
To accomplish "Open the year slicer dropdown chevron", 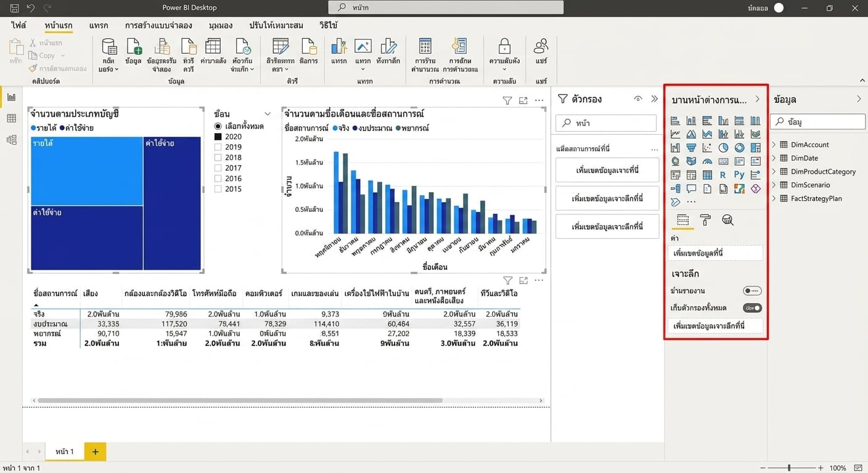I will click(268, 114).
